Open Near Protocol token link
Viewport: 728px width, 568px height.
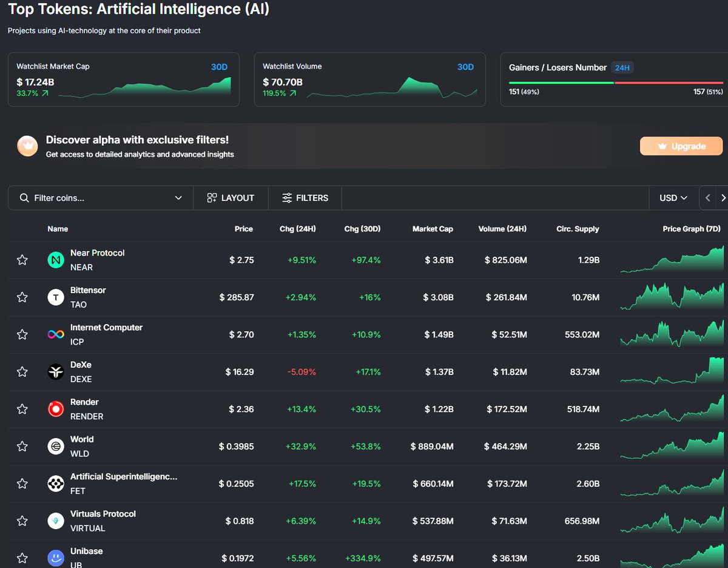tap(97, 252)
